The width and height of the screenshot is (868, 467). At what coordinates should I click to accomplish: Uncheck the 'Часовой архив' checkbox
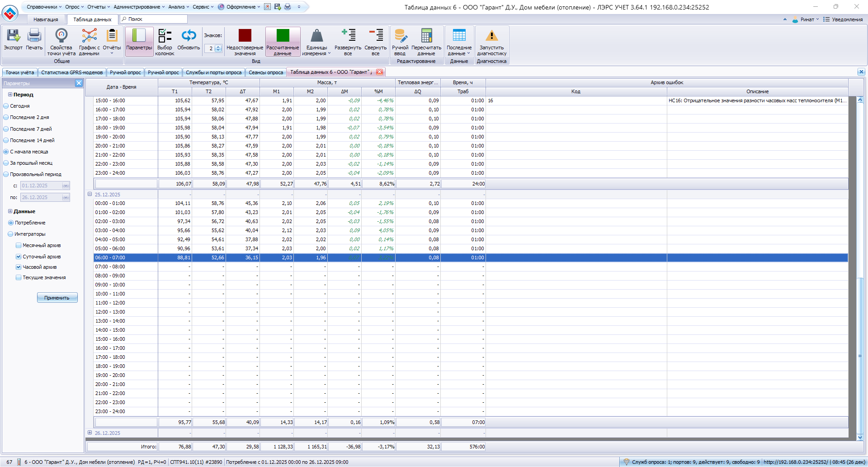pyautogui.click(x=19, y=267)
